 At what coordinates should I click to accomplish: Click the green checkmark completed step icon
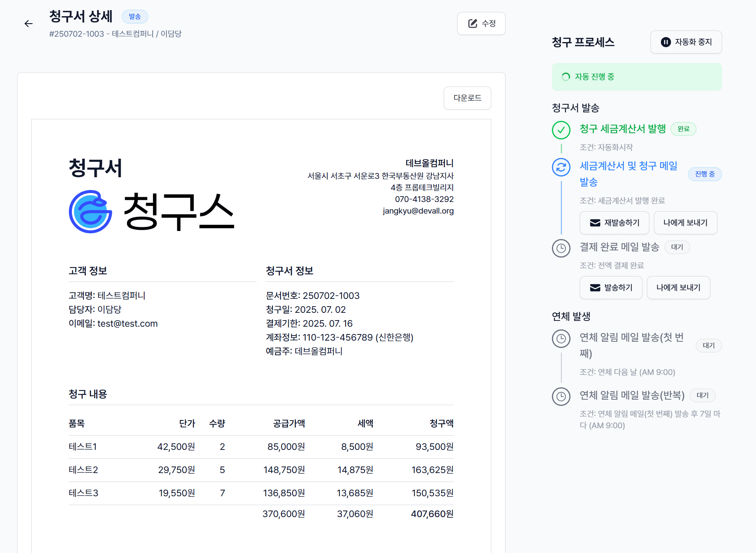tap(561, 130)
